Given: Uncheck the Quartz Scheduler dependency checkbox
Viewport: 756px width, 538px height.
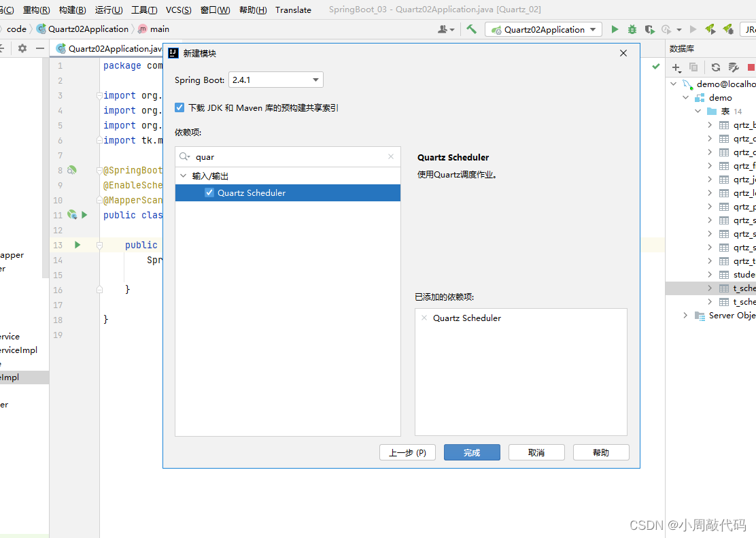Looking at the screenshot, I should (x=209, y=192).
